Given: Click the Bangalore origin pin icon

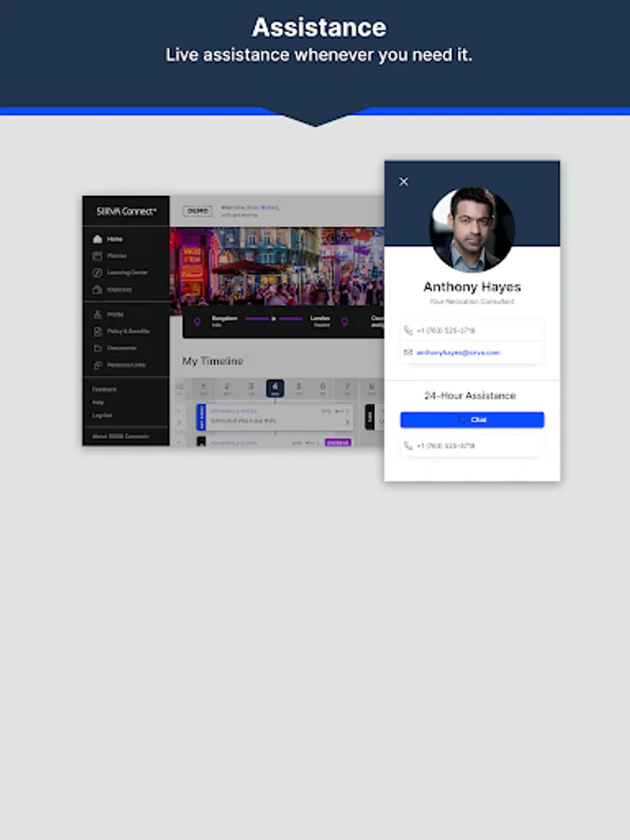Looking at the screenshot, I should point(197,321).
